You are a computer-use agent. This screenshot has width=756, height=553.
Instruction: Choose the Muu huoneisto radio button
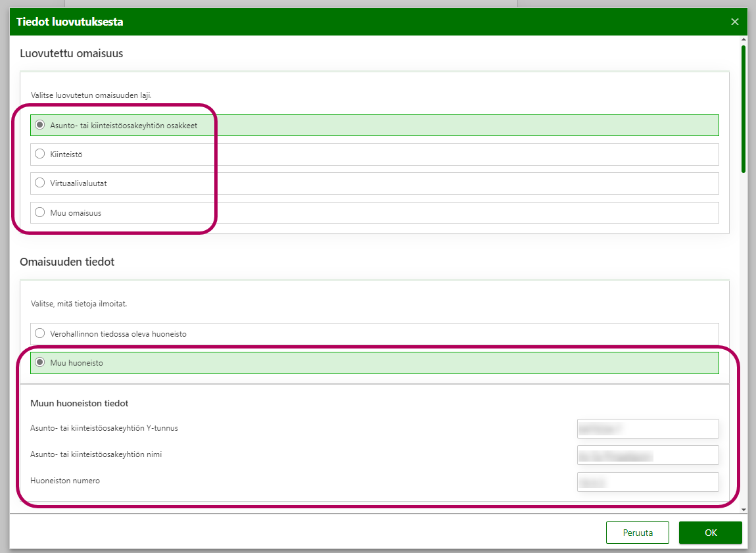coord(40,362)
